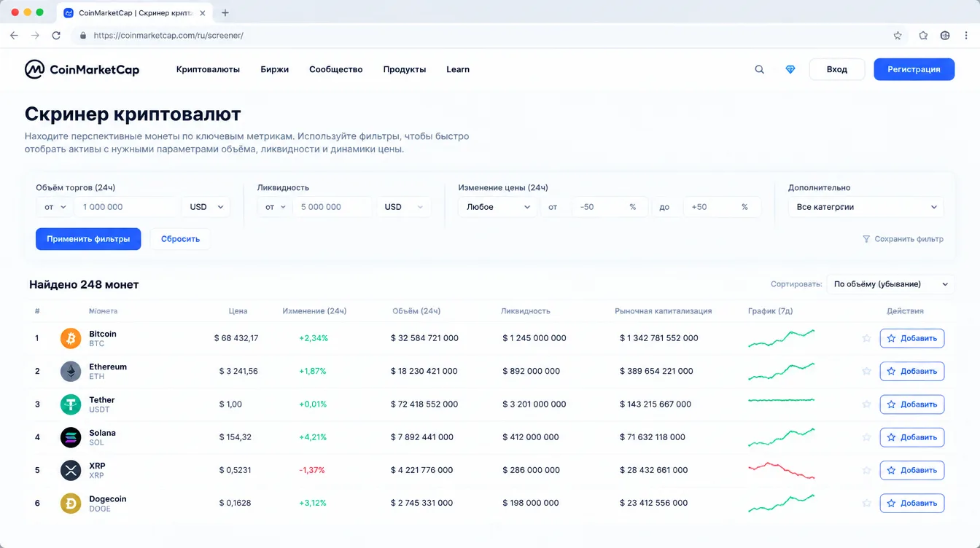The width and height of the screenshot is (980, 548).
Task: Click the XRP coin icon
Action: pos(71,470)
